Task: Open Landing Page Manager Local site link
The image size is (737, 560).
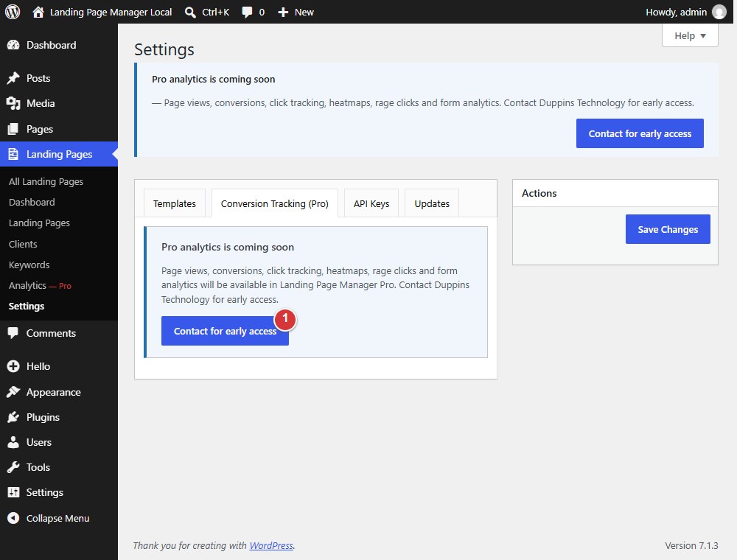Action: click(111, 13)
